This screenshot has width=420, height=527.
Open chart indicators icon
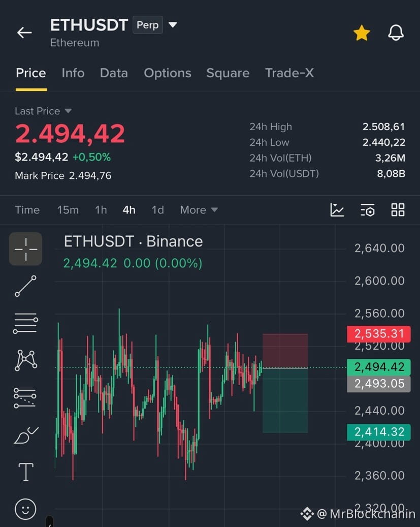[337, 210]
